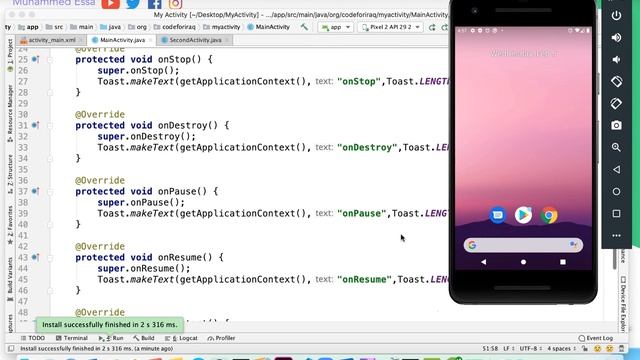Viewport: 640px width, 360px height.
Task: Click emulator zoom magnifier icon
Action: click(616, 147)
